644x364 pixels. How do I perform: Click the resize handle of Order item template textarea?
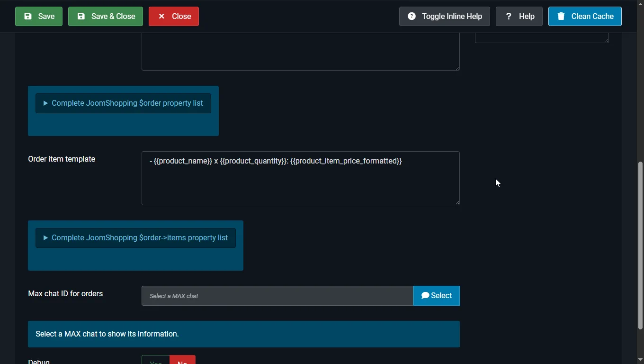pos(457,202)
